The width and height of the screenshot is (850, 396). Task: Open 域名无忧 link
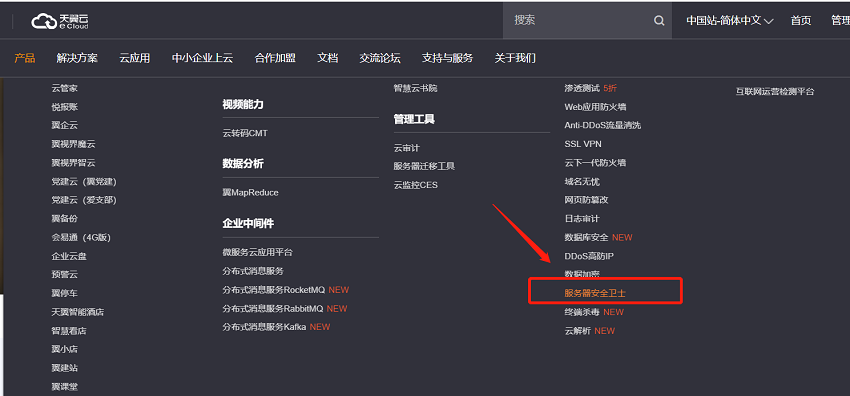tap(582, 181)
